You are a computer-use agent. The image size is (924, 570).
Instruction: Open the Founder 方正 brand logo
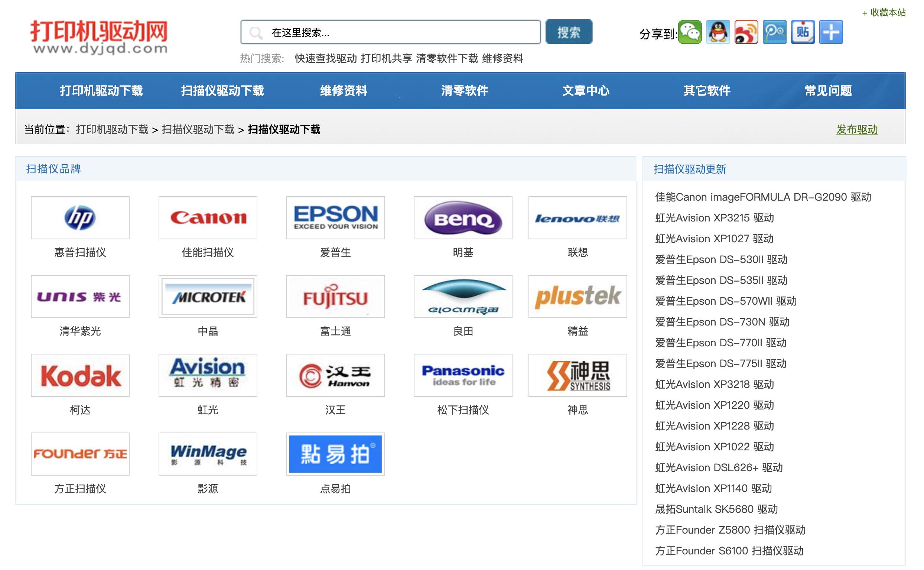coord(80,454)
